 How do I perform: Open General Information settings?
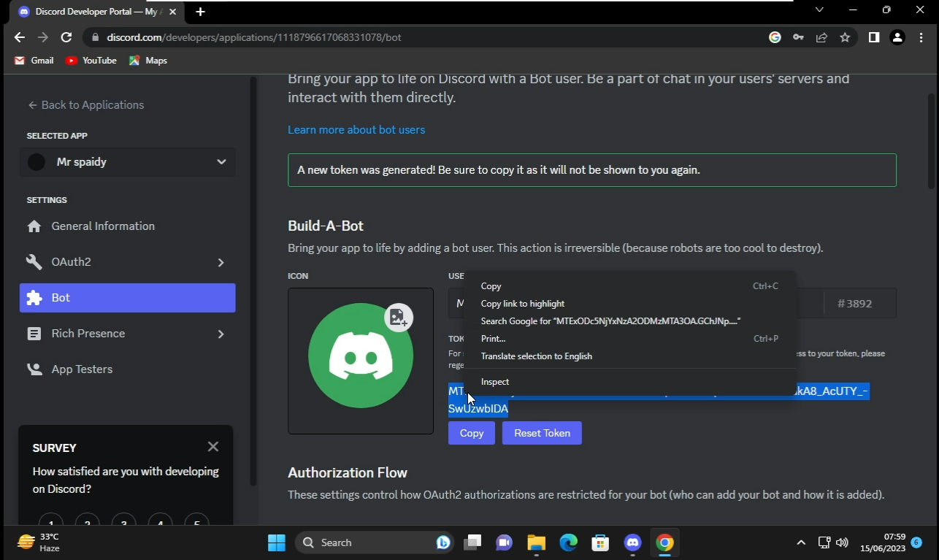128,226
